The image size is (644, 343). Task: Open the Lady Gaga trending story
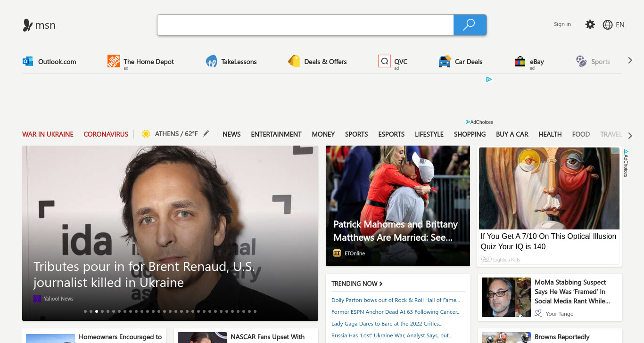[387, 324]
